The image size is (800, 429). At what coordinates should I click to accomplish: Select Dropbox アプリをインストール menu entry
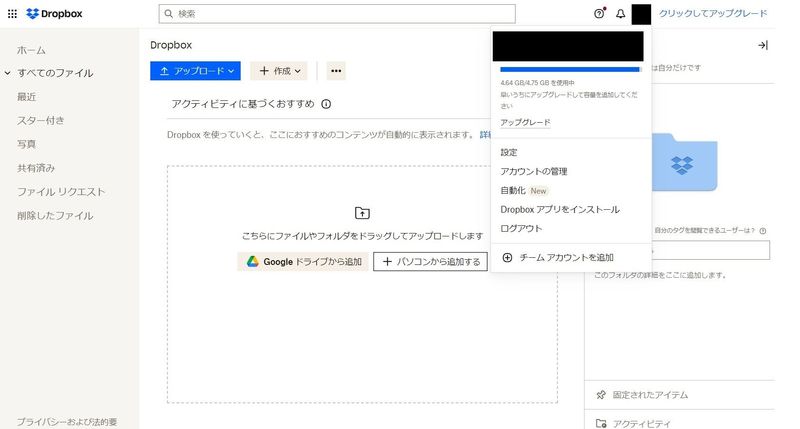click(559, 209)
